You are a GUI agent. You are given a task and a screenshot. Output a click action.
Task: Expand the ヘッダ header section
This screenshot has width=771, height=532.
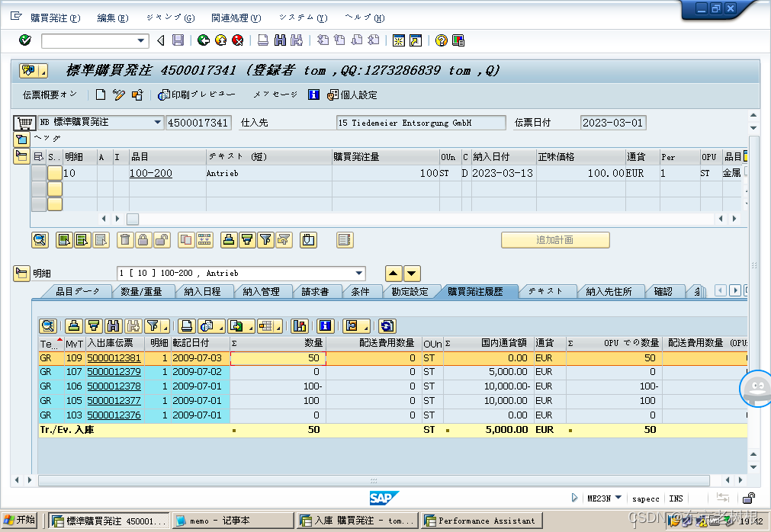tap(21, 139)
